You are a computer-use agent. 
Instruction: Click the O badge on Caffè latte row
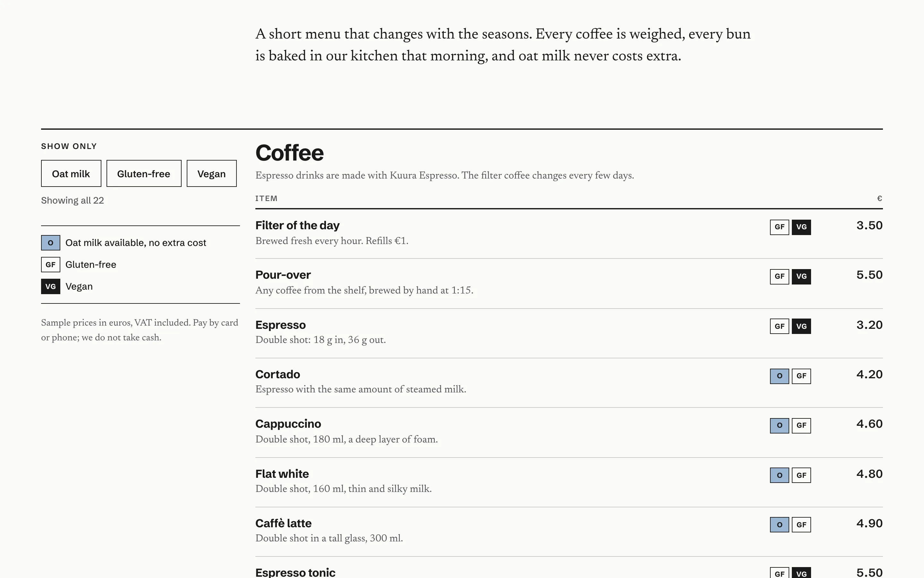click(779, 525)
